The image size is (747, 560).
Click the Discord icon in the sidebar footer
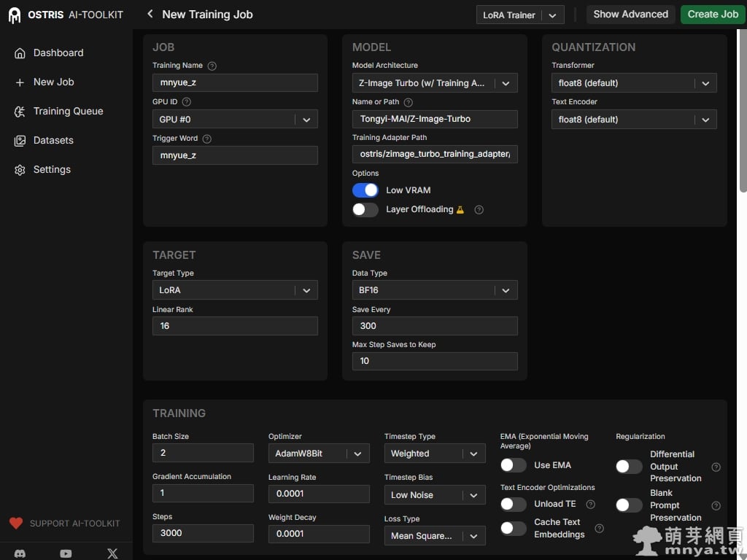point(20,553)
